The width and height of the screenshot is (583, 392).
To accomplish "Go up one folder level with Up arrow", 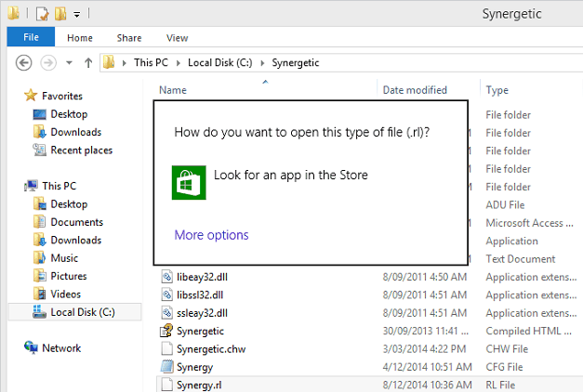I will [x=88, y=62].
